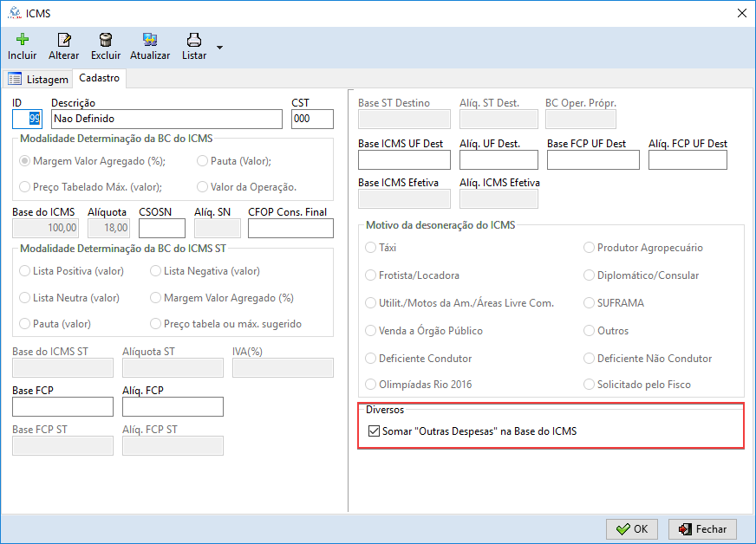The width and height of the screenshot is (756, 544).
Task: Click the CSOSN input field
Action: click(x=162, y=228)
